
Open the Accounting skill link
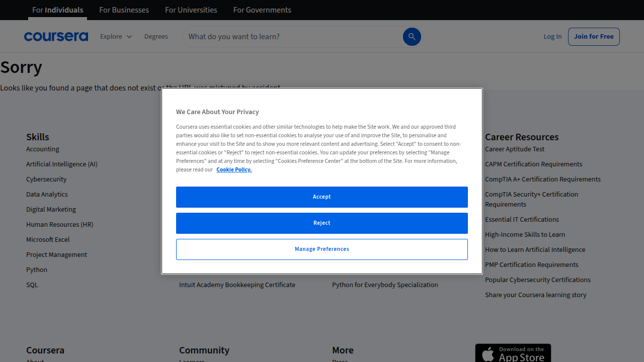click(x=43, y=149)
